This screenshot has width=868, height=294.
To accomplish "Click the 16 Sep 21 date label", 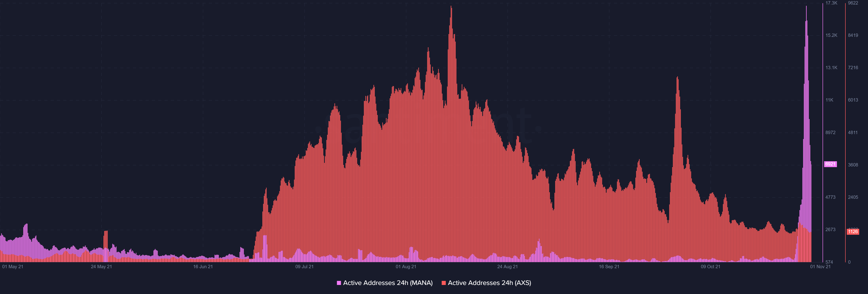I will coord(609,267).
